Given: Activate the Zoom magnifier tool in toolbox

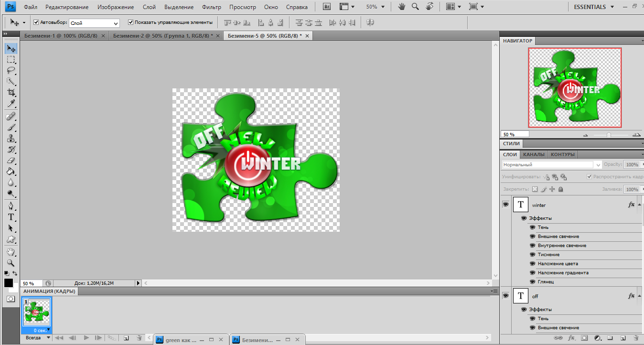Looking at the screenshot, I should [11, 263].
